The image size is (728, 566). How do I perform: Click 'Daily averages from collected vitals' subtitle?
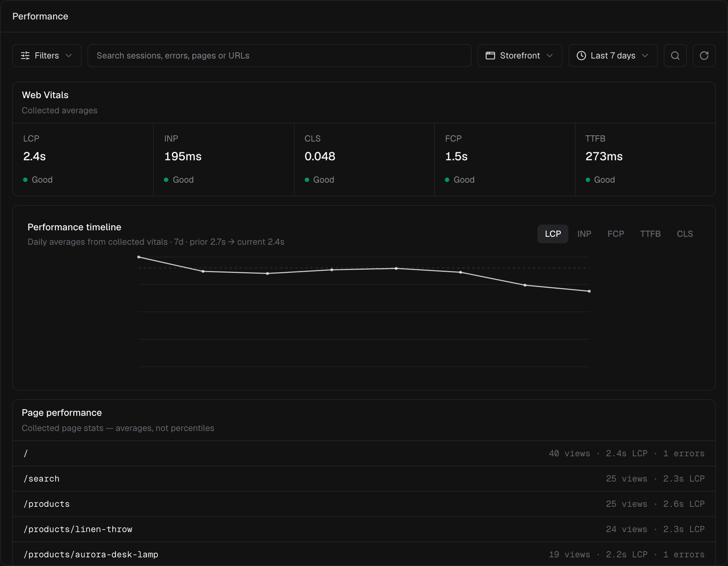pyautogui.click(x=97, y=242)
